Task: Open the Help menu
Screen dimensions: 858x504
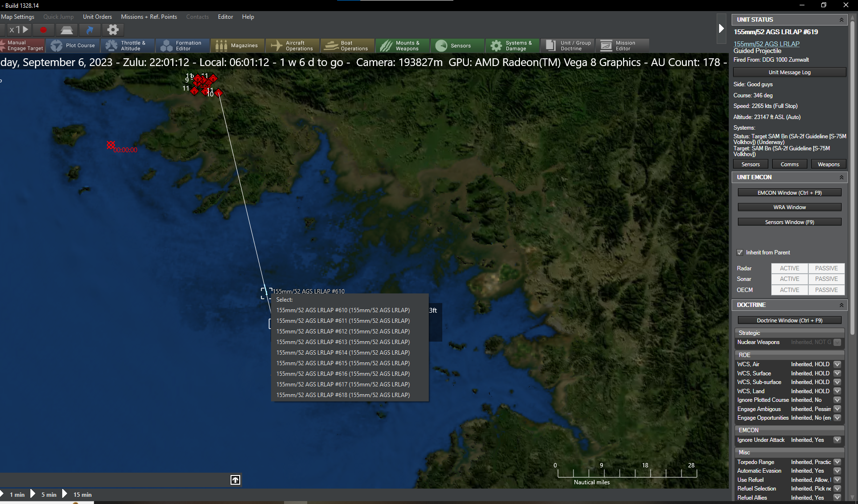Action: pyautogui.click(x=248, y=17)
